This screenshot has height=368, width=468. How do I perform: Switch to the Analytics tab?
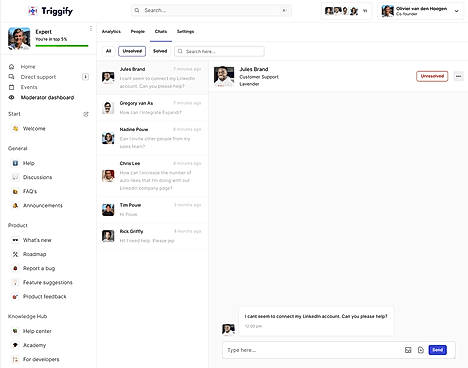click(111, 31)
